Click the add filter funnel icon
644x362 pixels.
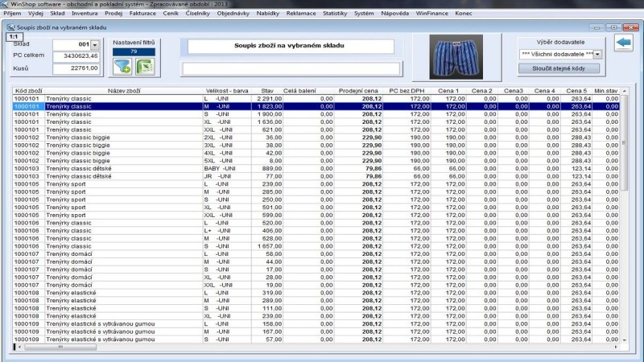pos(122,66)
